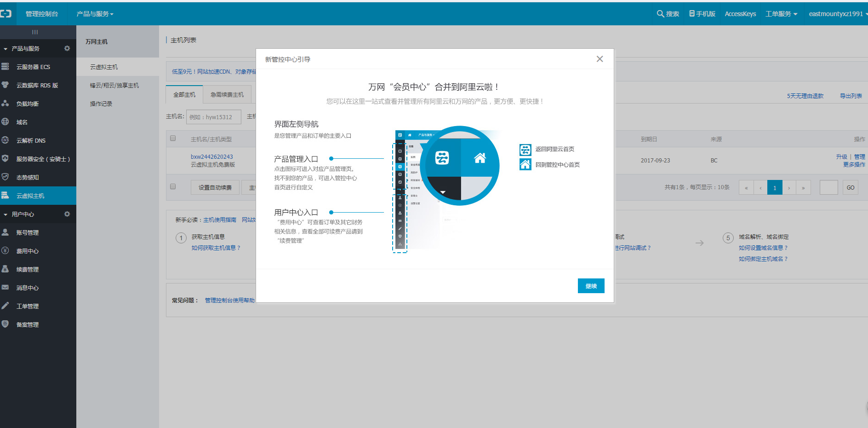Go to next page with › button

coord(789,187)
